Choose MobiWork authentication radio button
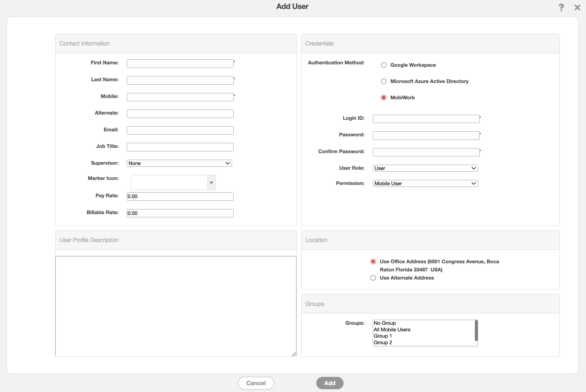The image size is (586, 392). click(384, 98)
